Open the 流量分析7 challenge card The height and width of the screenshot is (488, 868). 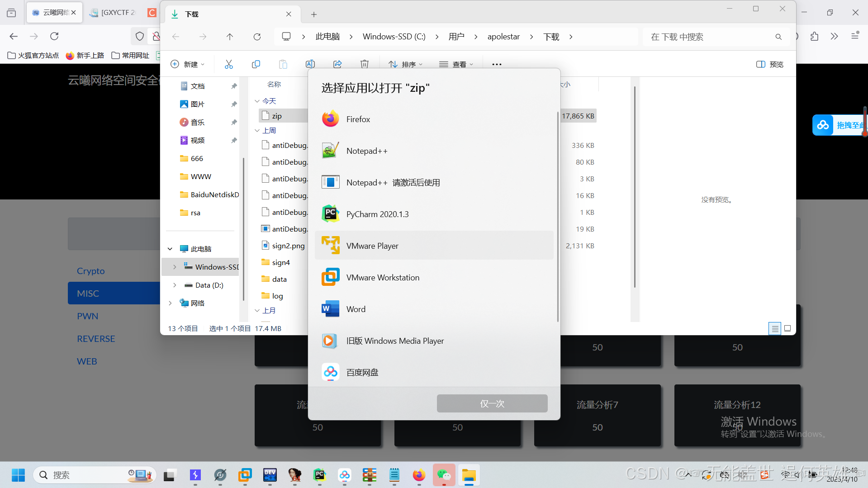click(597, 415)
